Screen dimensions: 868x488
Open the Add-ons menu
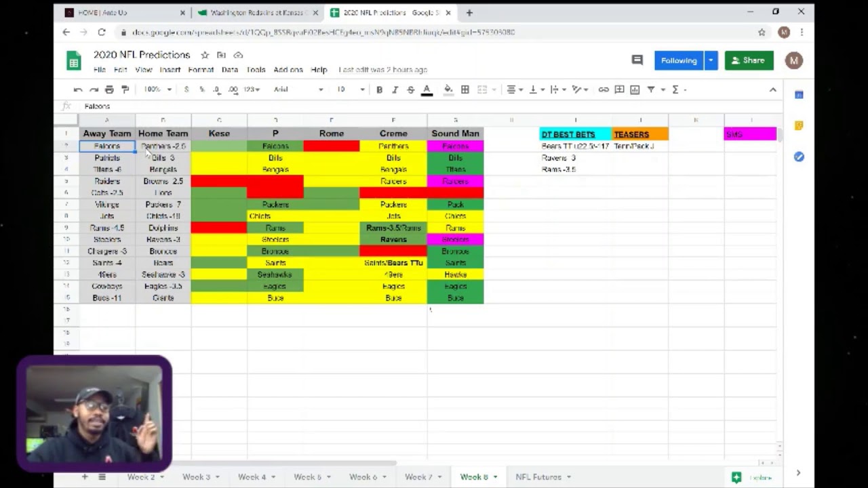(288, 70)
